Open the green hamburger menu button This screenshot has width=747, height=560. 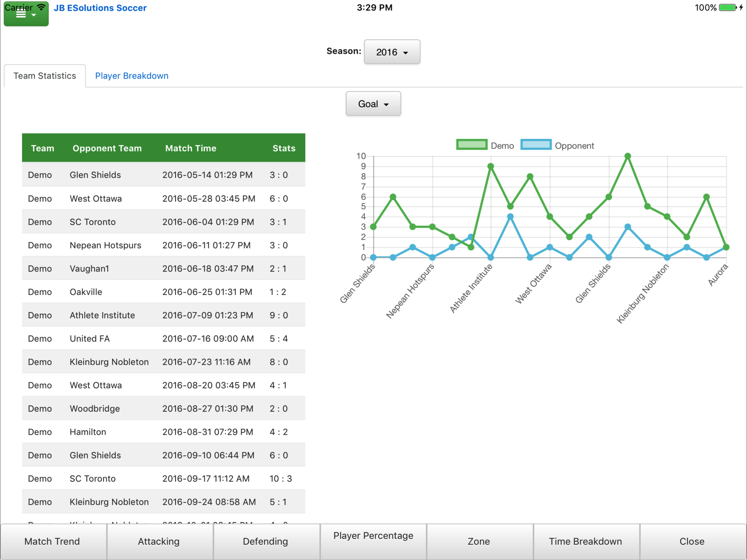(x=26, y=14)
